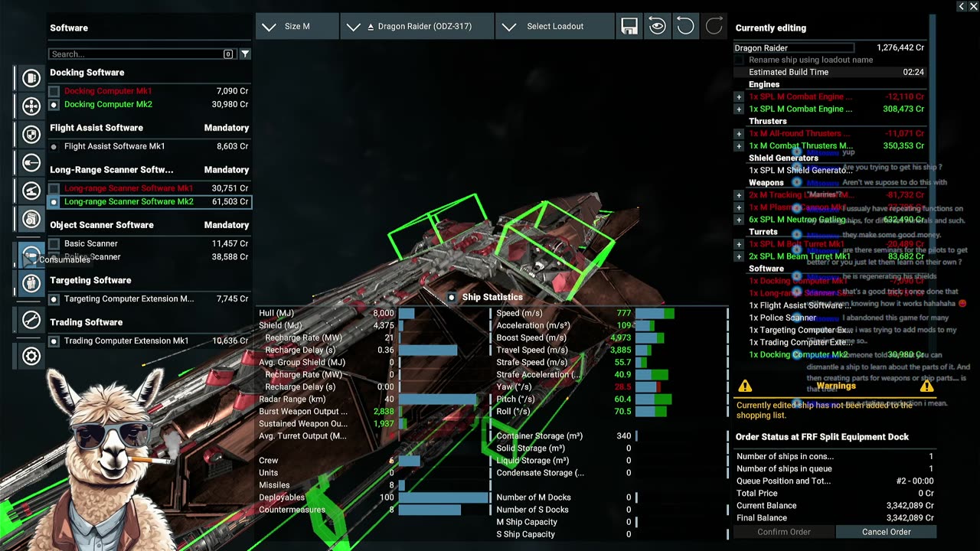The image size is (980, 551).
Task: Open the Thrusters category in the sidebar
Action: pos(31,106)
